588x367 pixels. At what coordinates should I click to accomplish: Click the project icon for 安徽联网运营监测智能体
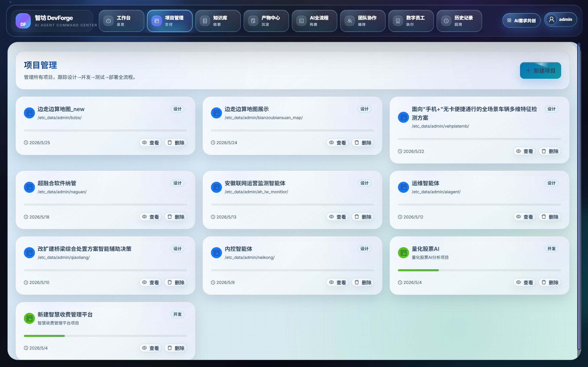tap(216, 187)
